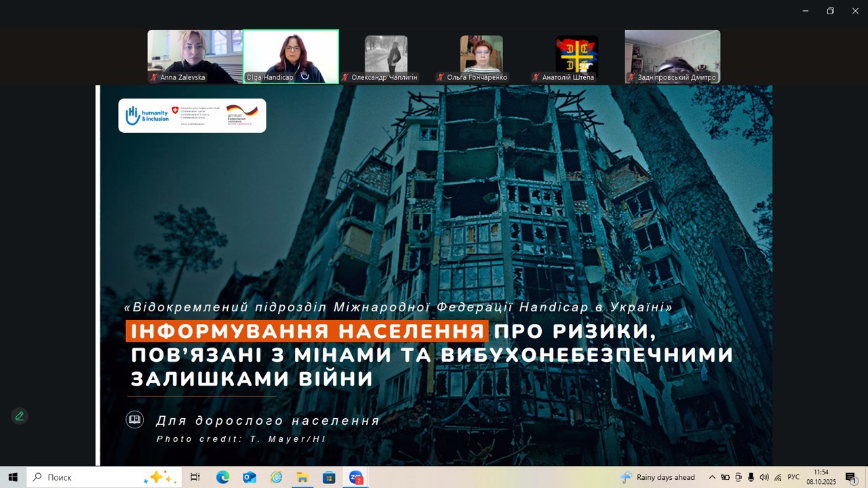Open the volume control in tray

tap(764, 477)
